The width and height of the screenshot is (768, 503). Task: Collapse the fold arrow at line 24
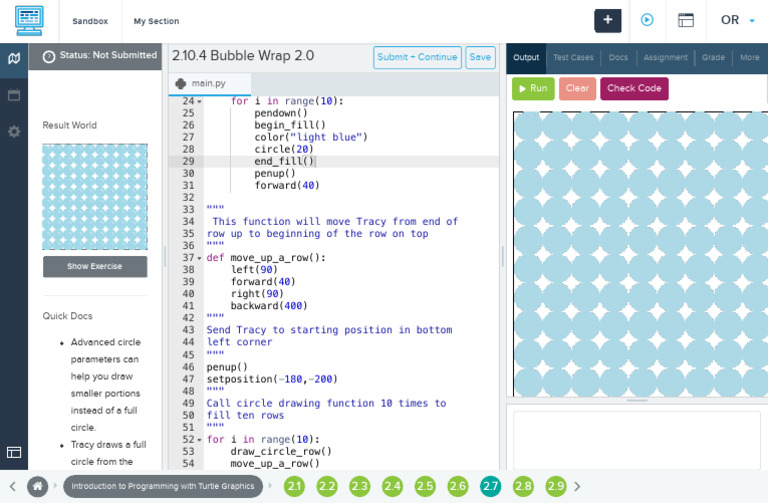point(199,102)
